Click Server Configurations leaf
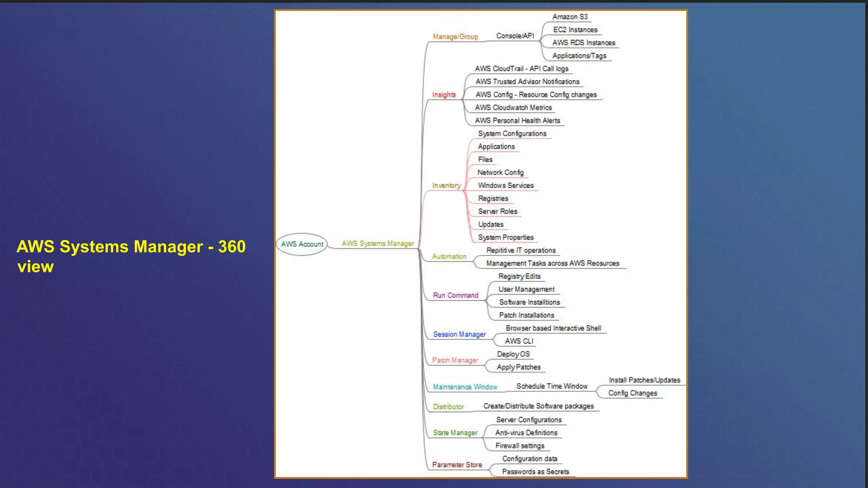 point(529,420)
